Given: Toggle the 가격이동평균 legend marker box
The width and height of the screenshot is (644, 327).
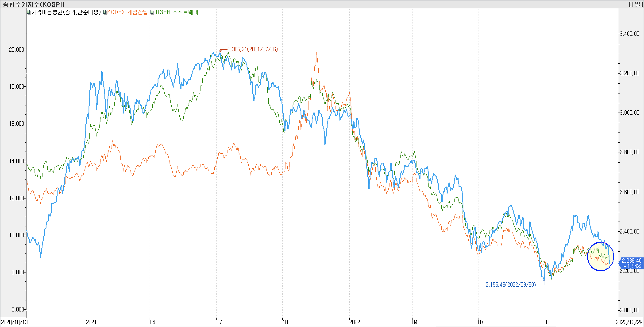Looking at the screenshot, I should [29, 12].
